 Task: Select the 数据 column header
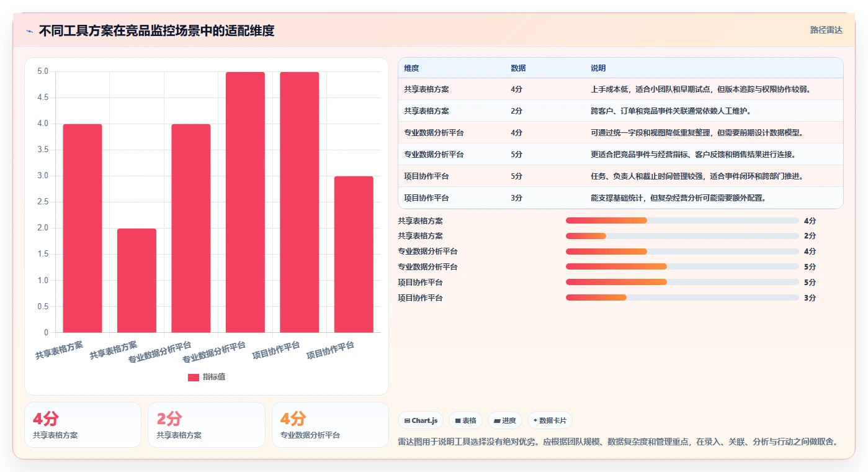518,68
